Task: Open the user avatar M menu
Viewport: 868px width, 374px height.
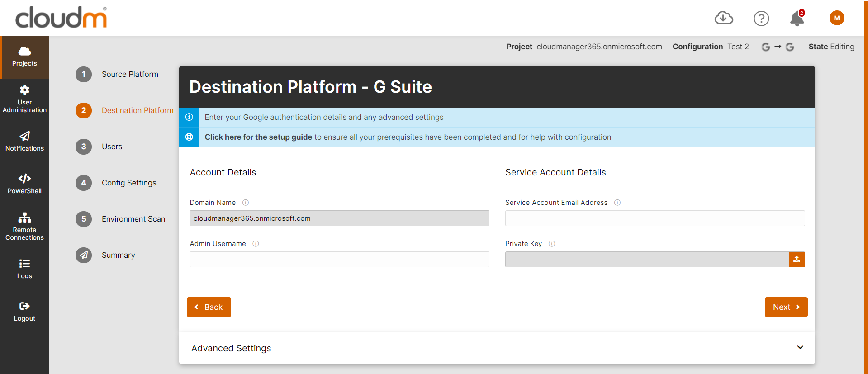Action: (837, 18)
